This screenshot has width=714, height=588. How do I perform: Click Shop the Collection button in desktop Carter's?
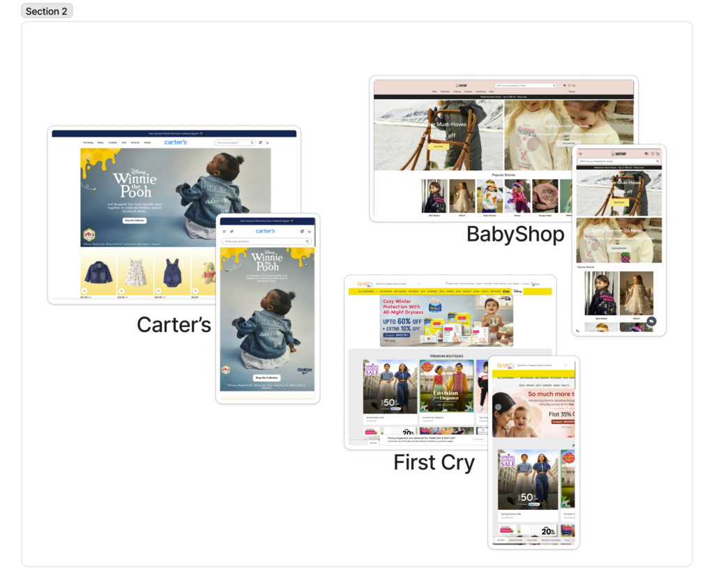135,220
